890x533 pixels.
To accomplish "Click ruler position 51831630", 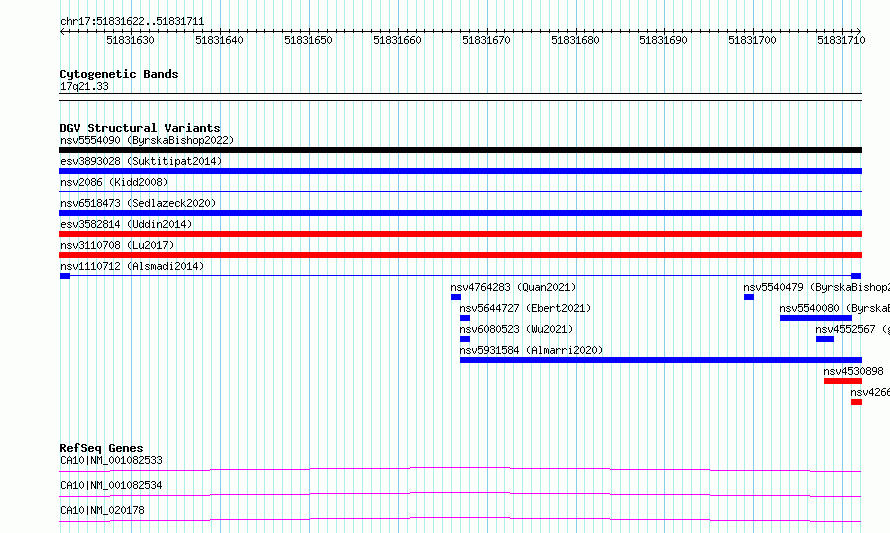I will pos(130,40).
